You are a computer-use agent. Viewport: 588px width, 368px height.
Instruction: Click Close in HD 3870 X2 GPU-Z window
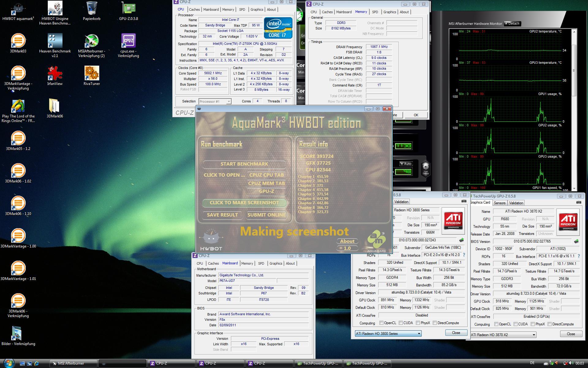pos(571,334)
